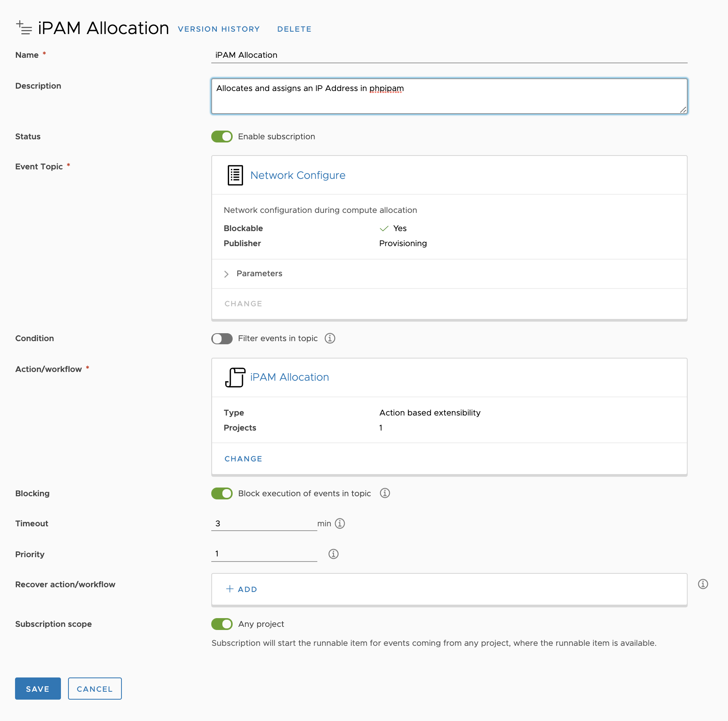Click the Timeout minutes field
The image size is (728, 721).
click(x=264, y=524)
